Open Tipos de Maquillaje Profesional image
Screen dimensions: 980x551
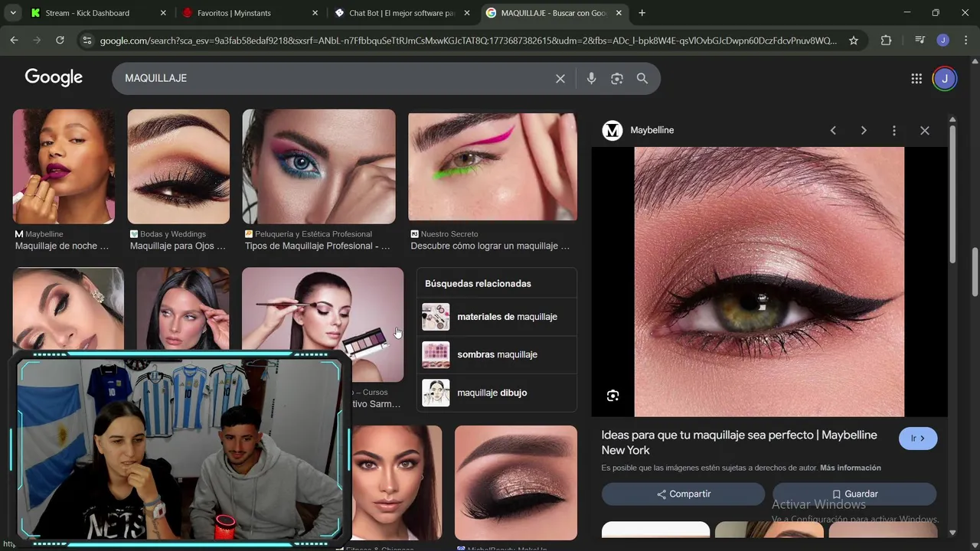pyautogui.click(x=318, y=166)
